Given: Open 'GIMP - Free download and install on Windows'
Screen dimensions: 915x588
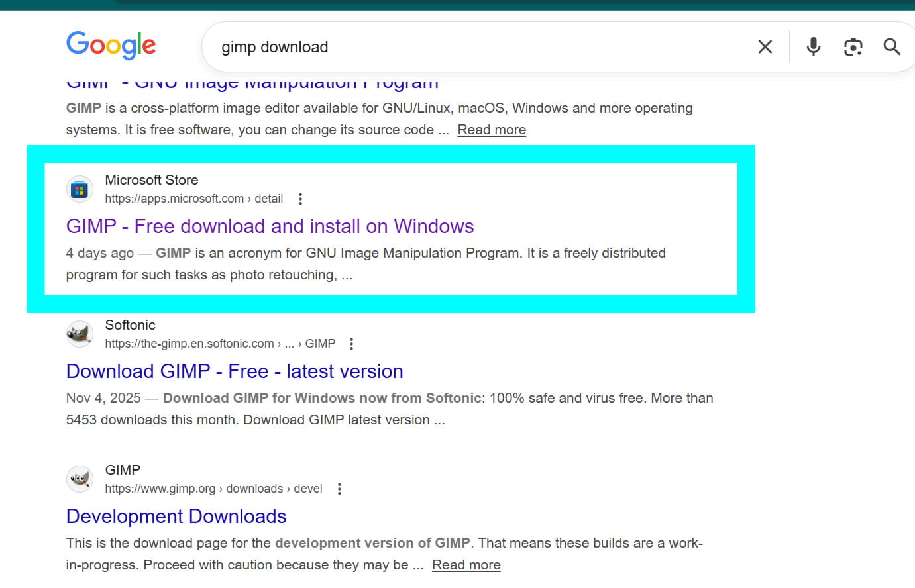Looking at the screenshot, I should [270, 226].
